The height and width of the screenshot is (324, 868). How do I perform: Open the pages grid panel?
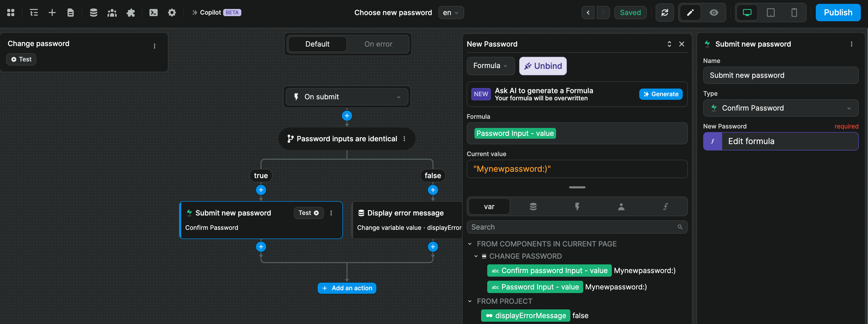coord(10,13)
